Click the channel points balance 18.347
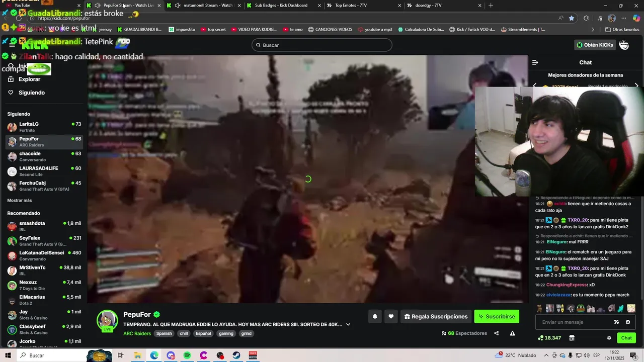Image resolution: width=644 pixels, height=362 pixels. (549, 338)
